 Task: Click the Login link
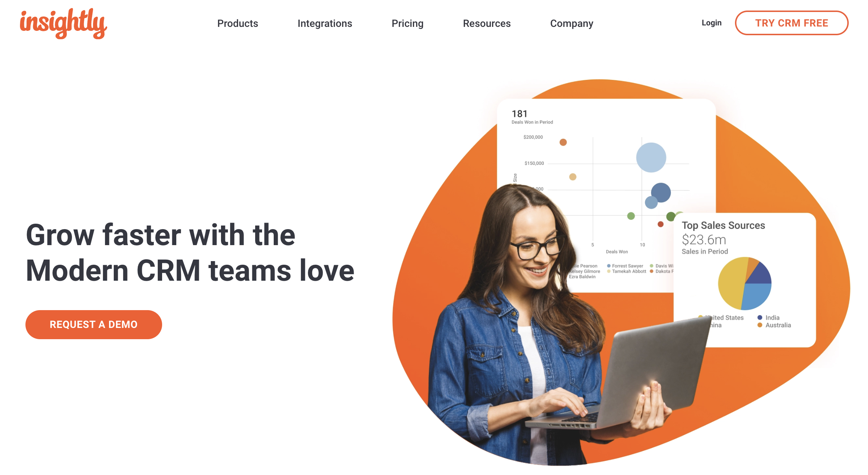pos(712,23)
